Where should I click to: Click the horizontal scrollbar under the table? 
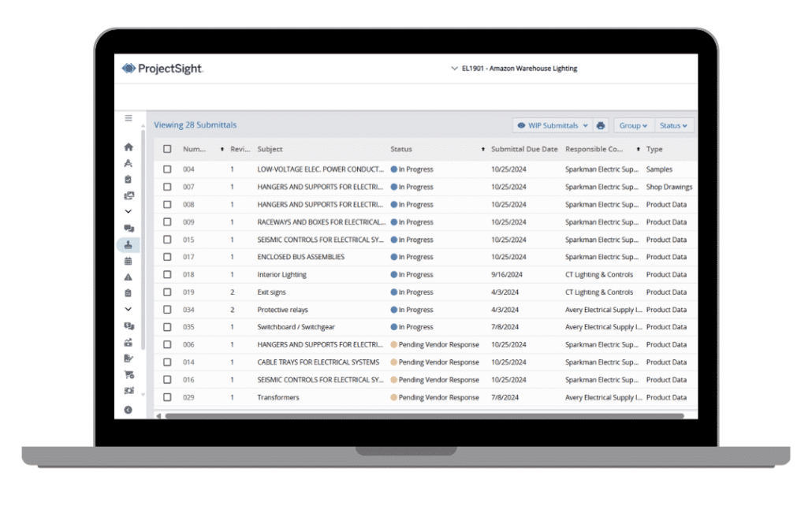coord(425,415)
